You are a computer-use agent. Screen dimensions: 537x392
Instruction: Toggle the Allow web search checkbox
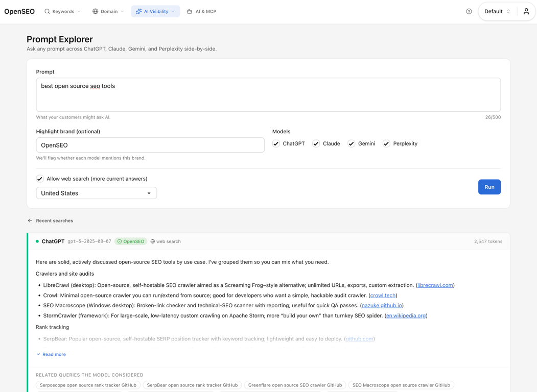point(40,179)
